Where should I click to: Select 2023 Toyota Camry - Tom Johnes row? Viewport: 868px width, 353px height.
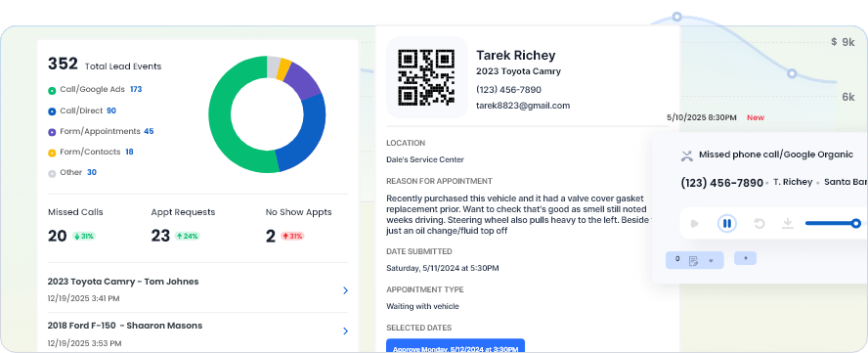198,289
